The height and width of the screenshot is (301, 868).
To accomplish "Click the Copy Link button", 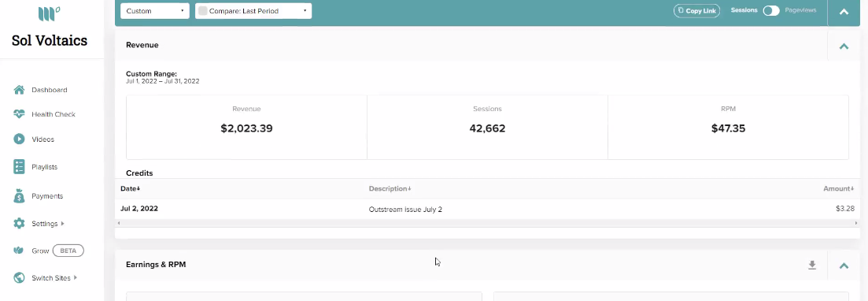I will [x=696, y=10].
